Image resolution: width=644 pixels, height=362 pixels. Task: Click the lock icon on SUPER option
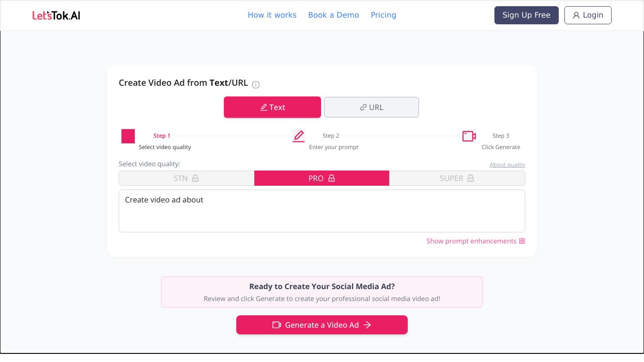[x=471, y=178]
